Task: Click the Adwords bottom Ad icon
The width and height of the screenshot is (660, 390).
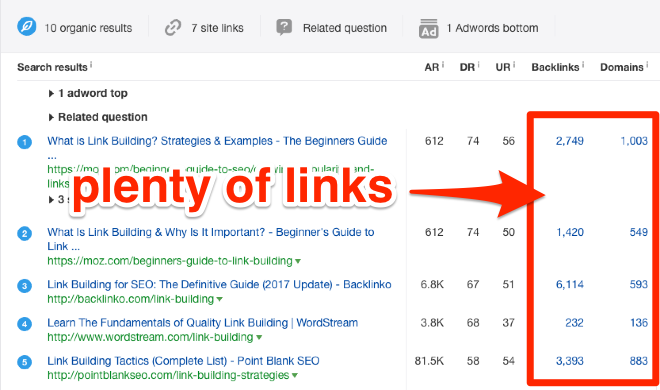Action: 428,29
